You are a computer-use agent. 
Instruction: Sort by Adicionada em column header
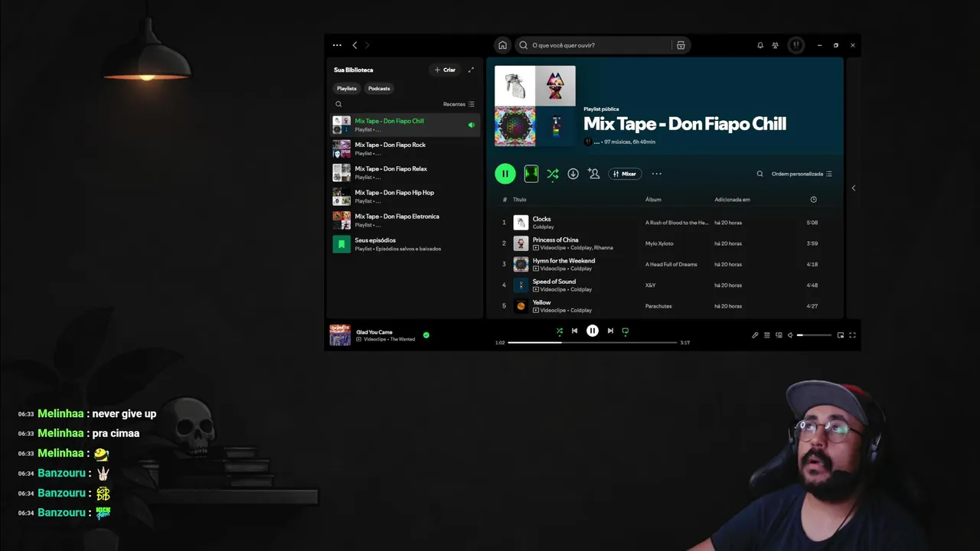point(732,200)
